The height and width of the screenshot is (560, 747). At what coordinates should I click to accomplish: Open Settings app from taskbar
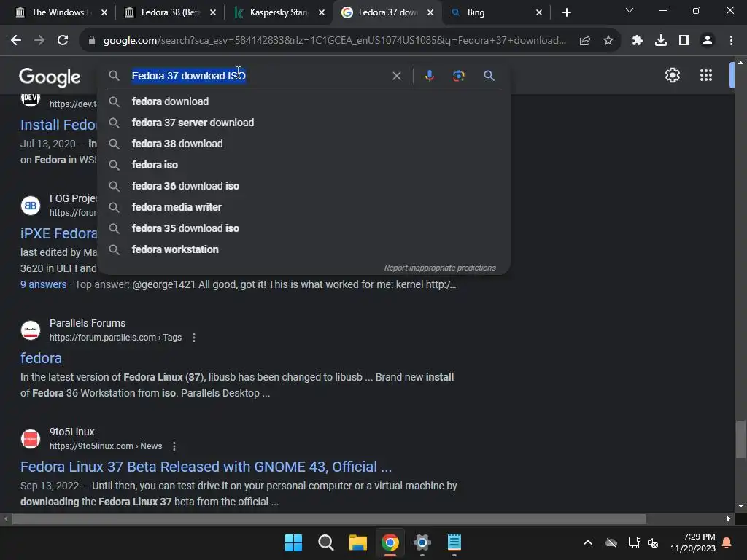[422, 542]
